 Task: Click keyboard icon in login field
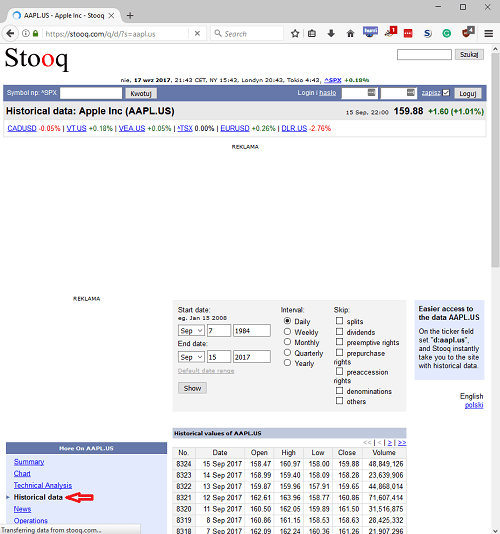(371, 92)
